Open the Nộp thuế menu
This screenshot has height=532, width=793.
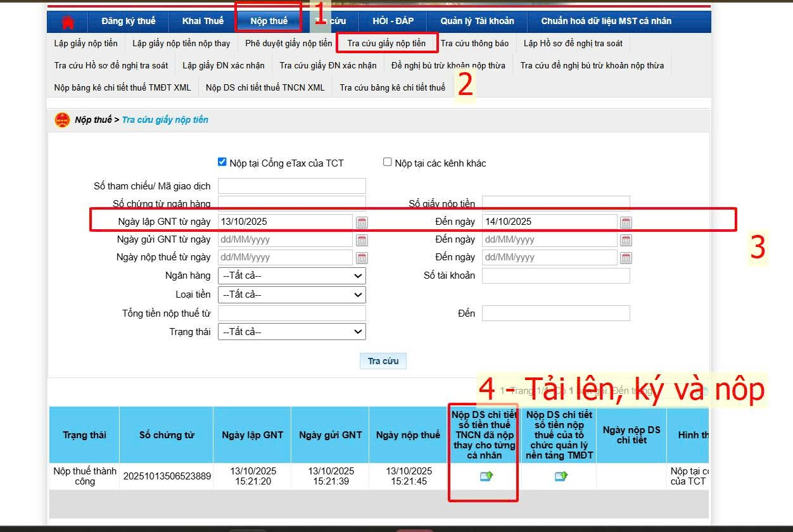(x=269, y=21)
